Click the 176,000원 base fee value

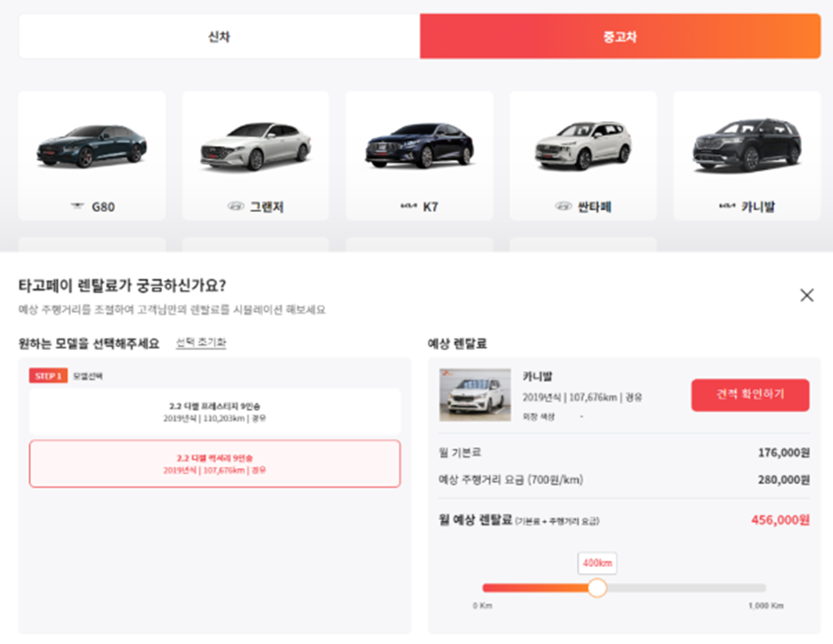783,453
